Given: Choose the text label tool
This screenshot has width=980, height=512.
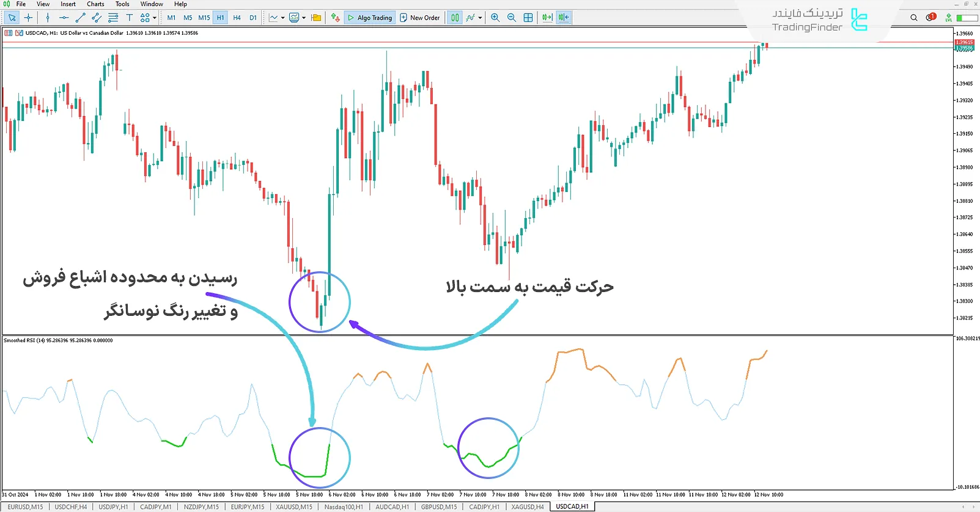Looking at the screenshot, I should (129, 18).
